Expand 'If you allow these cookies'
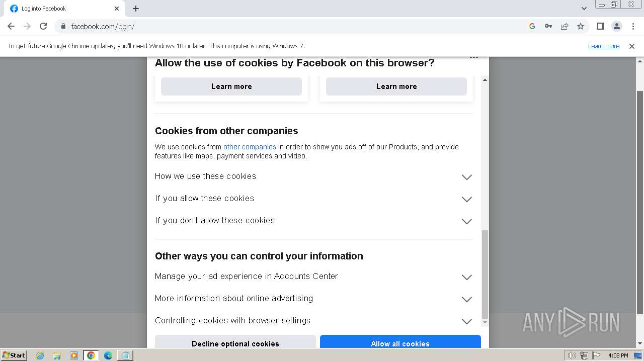The width and height of the screenshot is (644, 362). click(466, 199)
